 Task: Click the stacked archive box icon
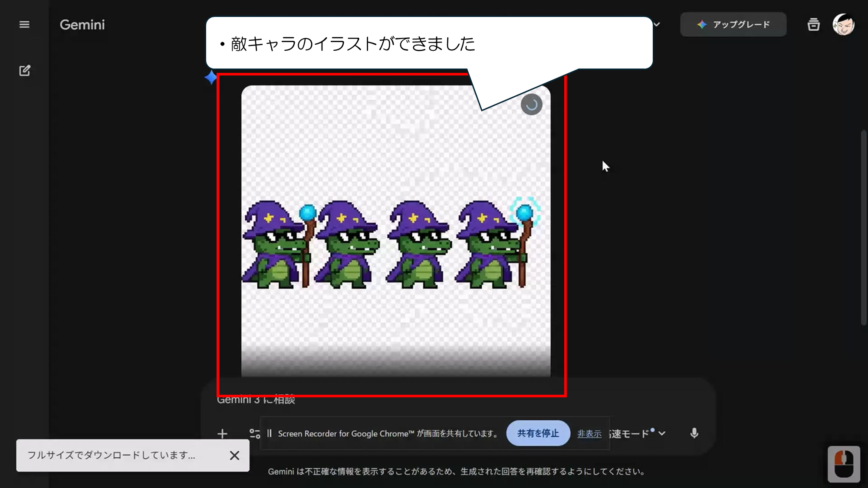tap(813, 25)
